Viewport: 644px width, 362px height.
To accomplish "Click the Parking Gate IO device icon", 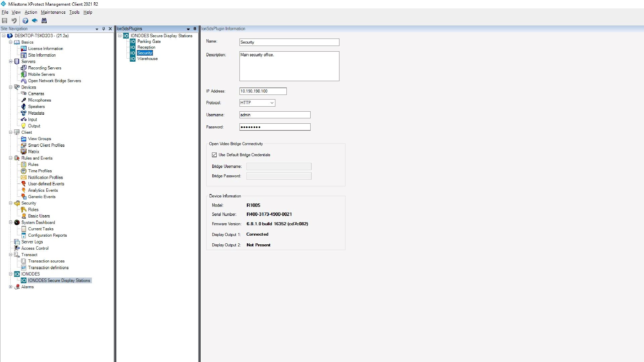I will pyautogui.click(x=133, y=41).
